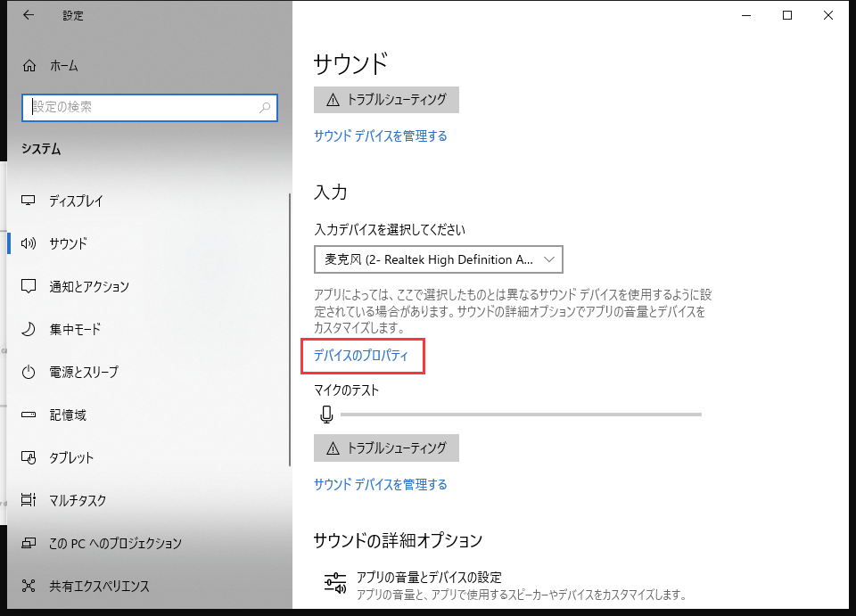Select the タブレット icon
Viewport: 856px width, 616px height.
(x=28, y=457)
